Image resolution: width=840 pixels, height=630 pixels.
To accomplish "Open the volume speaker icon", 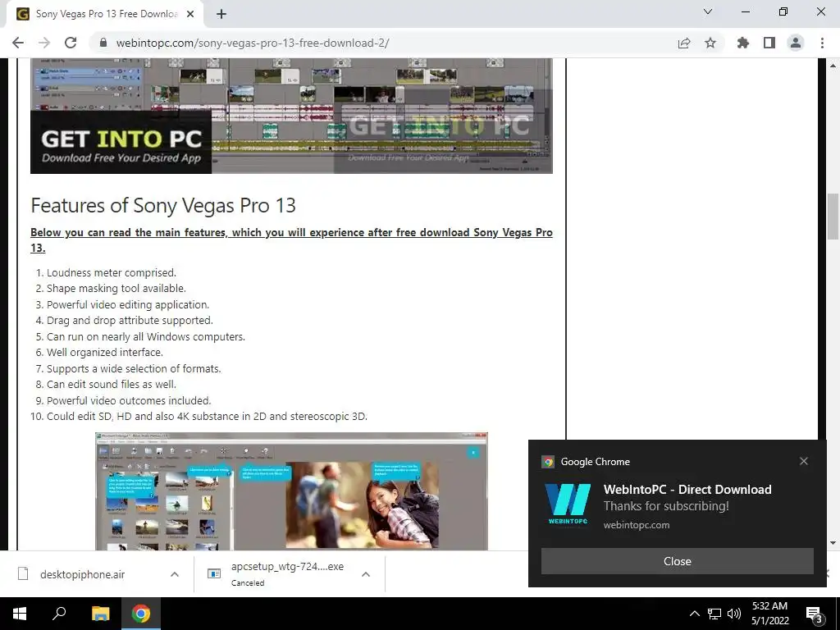I will [734, 614].
